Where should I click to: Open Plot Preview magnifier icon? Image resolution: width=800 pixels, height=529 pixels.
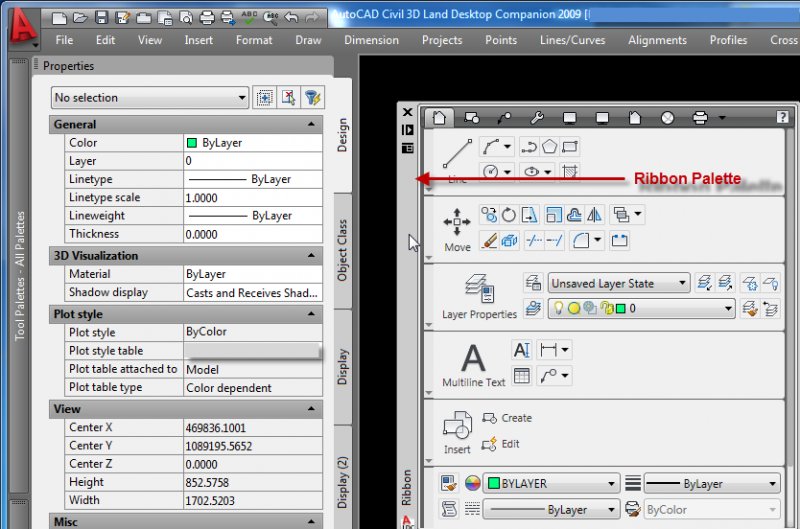(x=186, y=18)
